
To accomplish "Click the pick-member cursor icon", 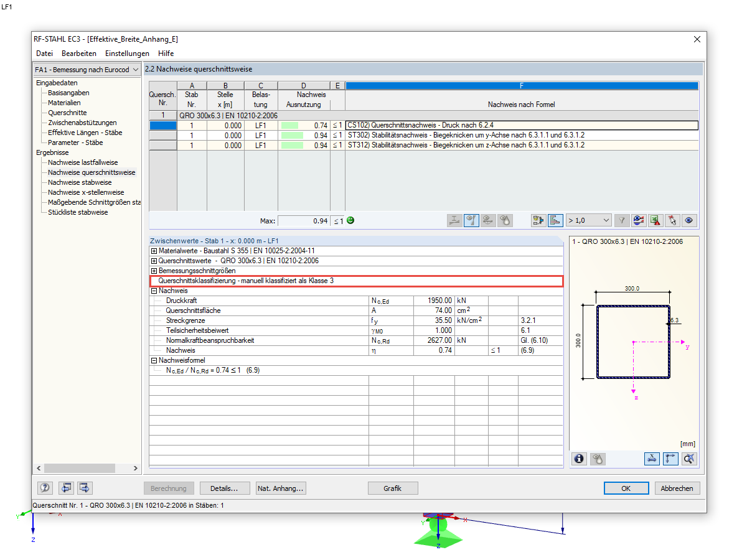I will (672, 220).
